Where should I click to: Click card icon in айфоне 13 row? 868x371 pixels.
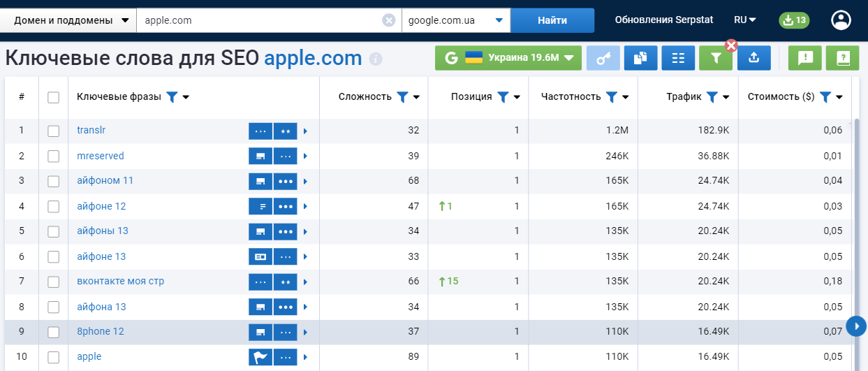coord(260,256)
